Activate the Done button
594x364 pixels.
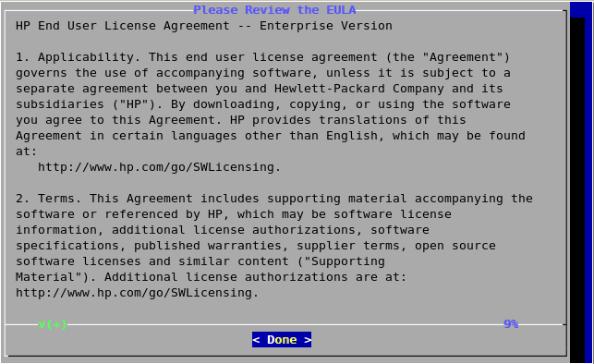coord(282,340)
